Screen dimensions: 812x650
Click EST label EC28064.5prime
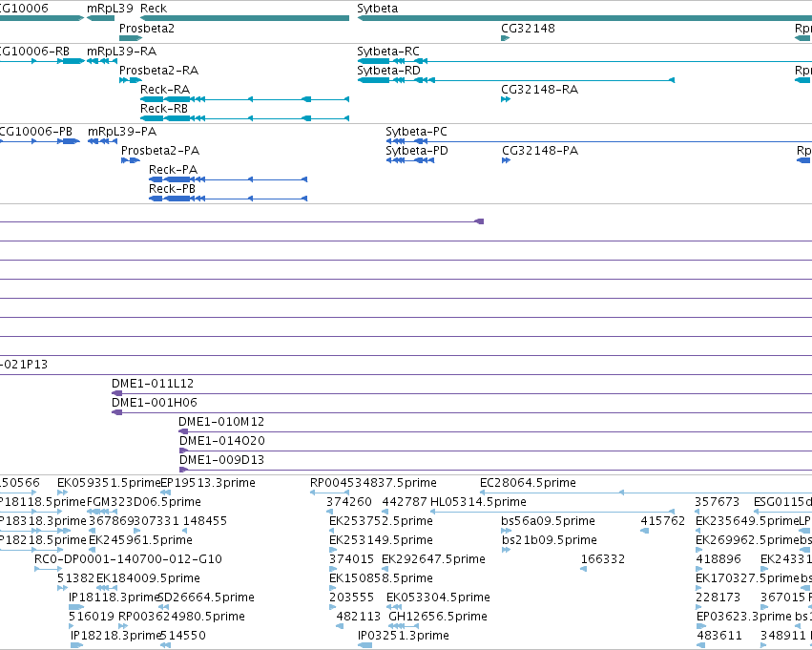pos(529,483)
